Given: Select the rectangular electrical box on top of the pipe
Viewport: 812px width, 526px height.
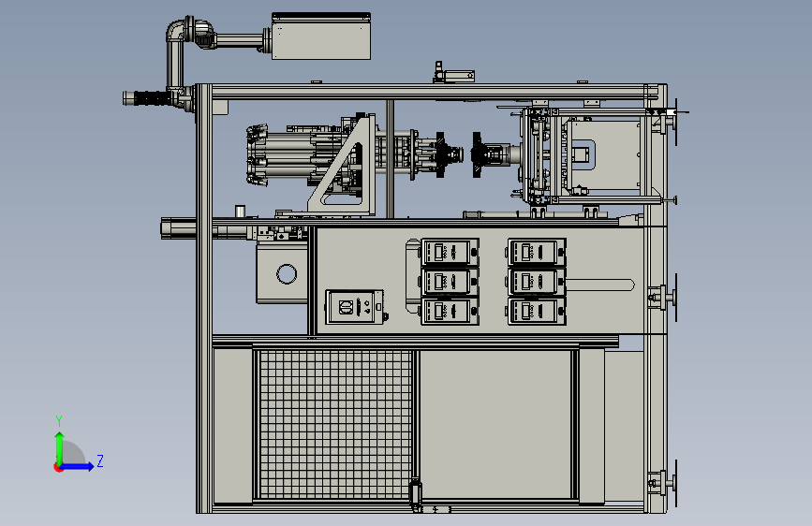Looking at the screenshot, I should (x=321, y=37).
